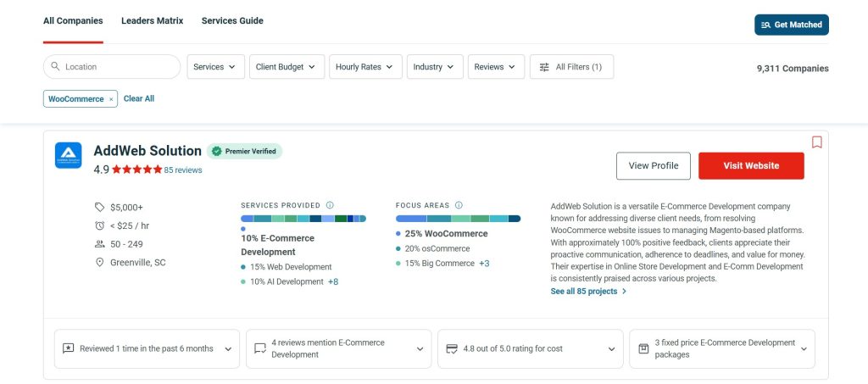Click 25% WooCommerce focus area text

pos(446,233)
